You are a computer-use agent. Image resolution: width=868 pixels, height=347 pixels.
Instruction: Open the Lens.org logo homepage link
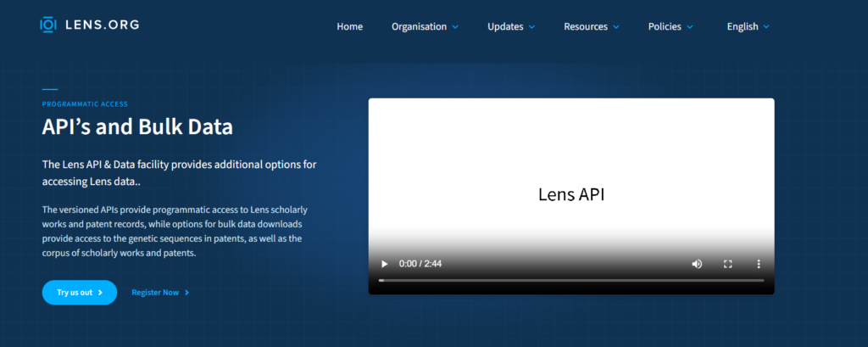click(90, 25)
